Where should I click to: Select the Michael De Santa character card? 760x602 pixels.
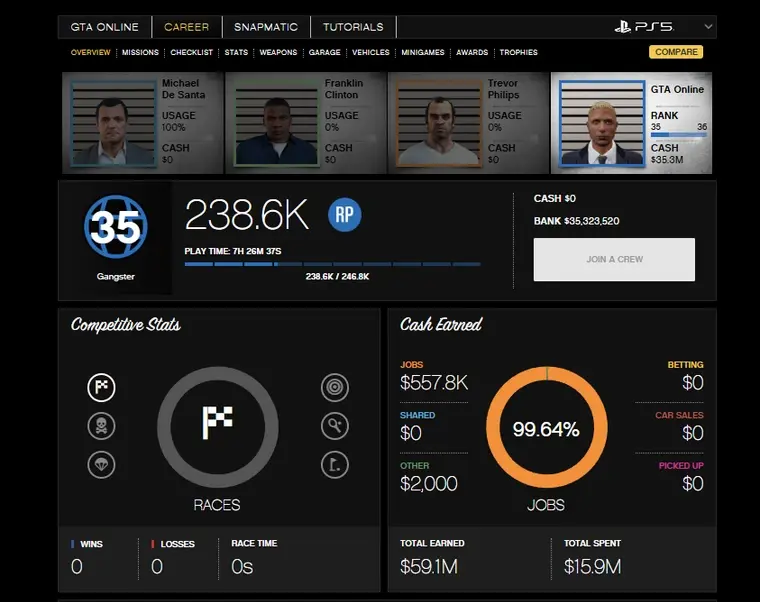[143, 119]
